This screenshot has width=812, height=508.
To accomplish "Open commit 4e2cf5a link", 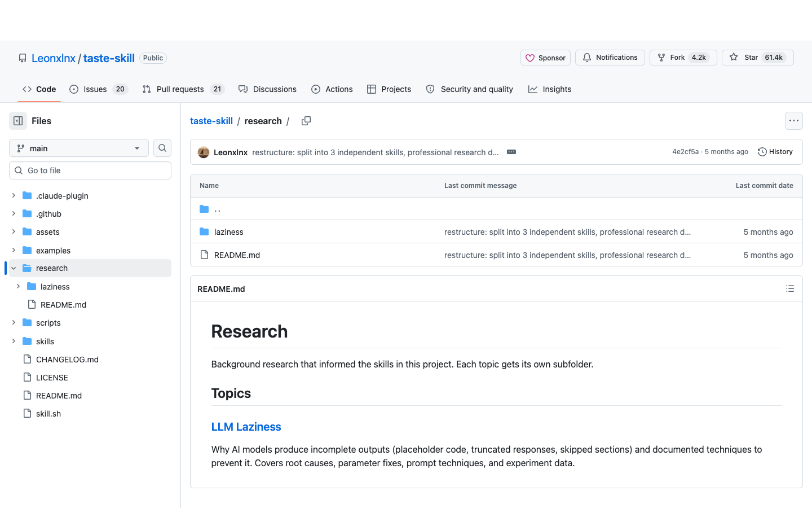I will click(685, 152).
